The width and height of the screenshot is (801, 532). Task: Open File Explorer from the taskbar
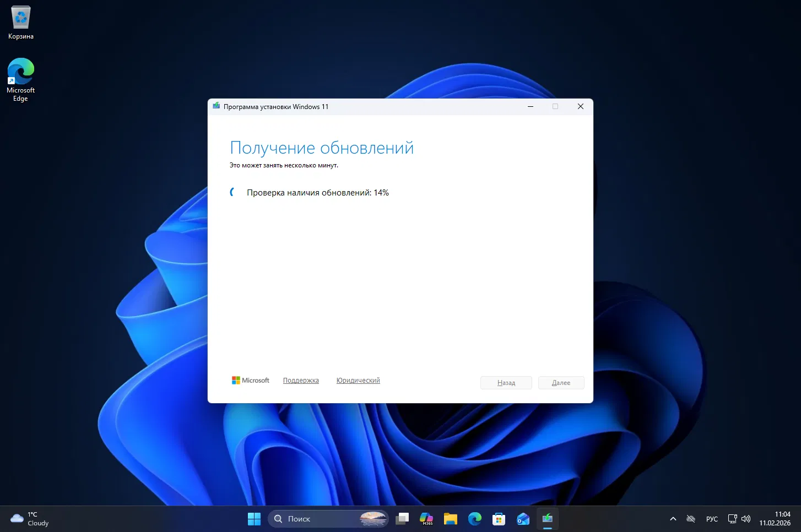pos(451,519)
